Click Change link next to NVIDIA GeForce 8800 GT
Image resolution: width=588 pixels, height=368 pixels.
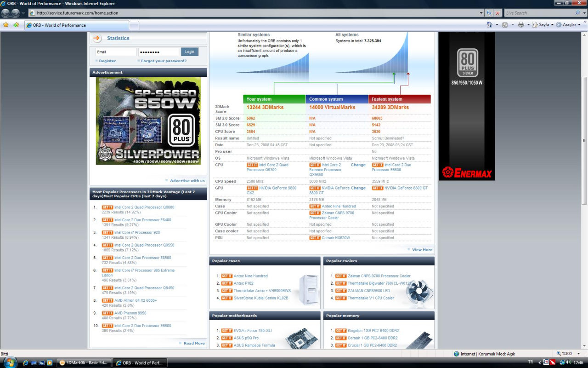pyautogui.click(x=358, y=188)
